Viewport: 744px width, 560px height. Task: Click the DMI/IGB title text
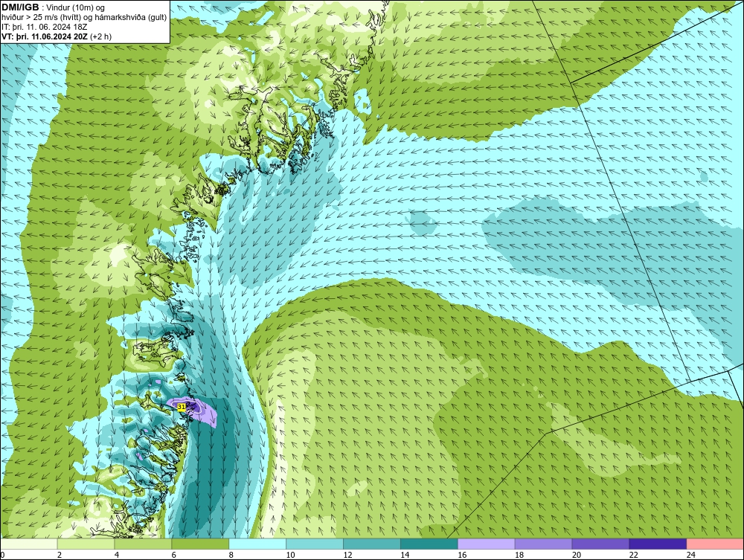(20, 7)
